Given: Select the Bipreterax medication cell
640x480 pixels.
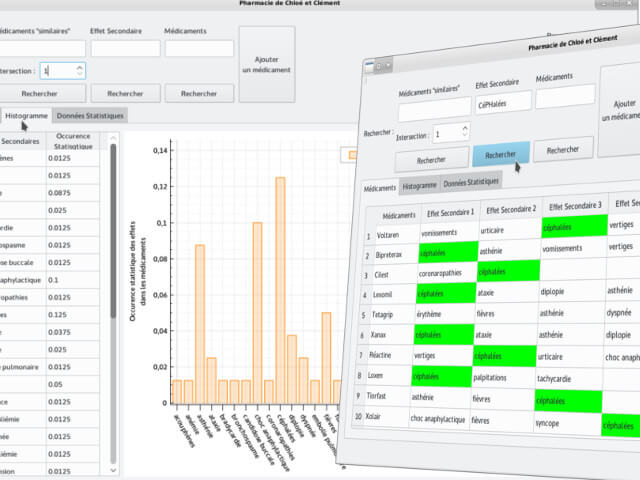Looking at the screenshot, I should click(x=396, y=254).
